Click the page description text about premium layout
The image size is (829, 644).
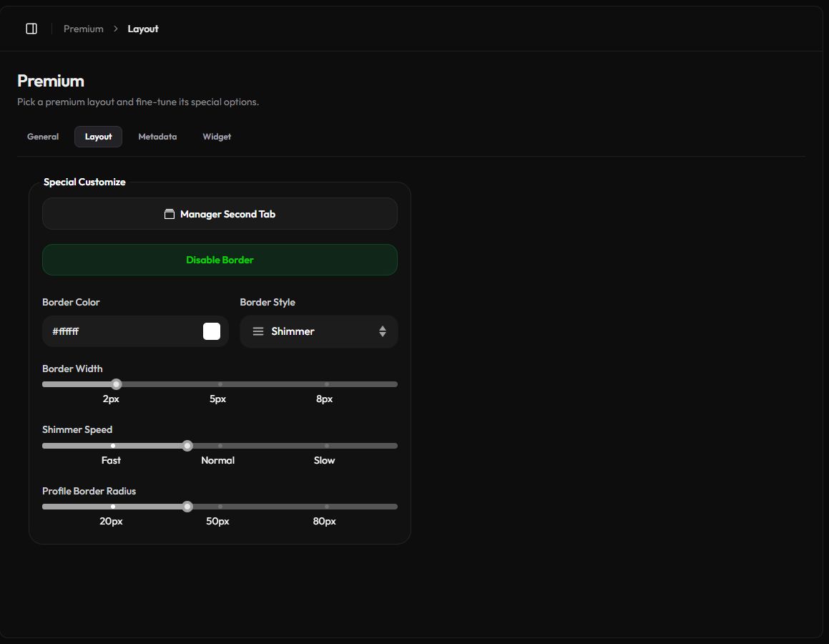[x=138, y=102]
